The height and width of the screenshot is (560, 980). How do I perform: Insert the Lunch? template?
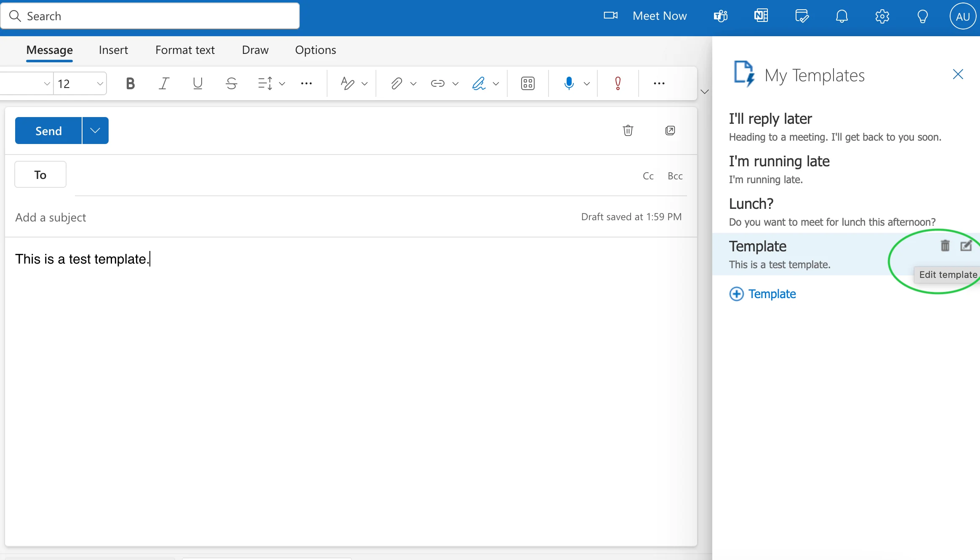[846, 212]
